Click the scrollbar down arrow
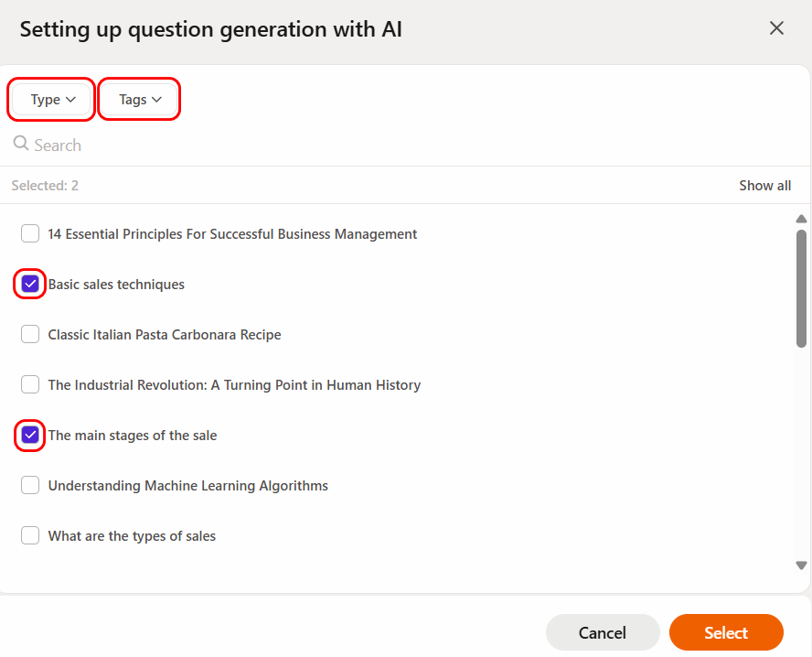 (801, 565)
